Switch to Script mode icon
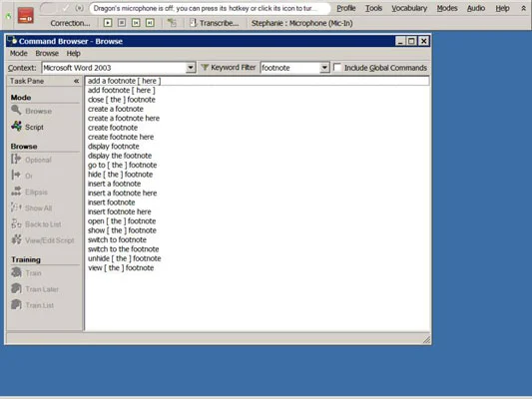The width and height of the screenshot is (532, 399). (16, 127)
